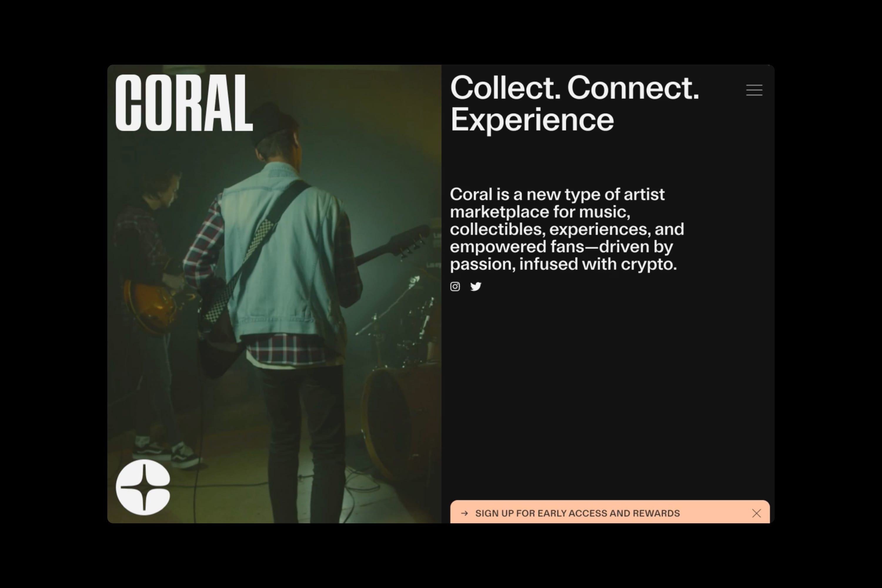Dismiss the early access banner with X

756,513
